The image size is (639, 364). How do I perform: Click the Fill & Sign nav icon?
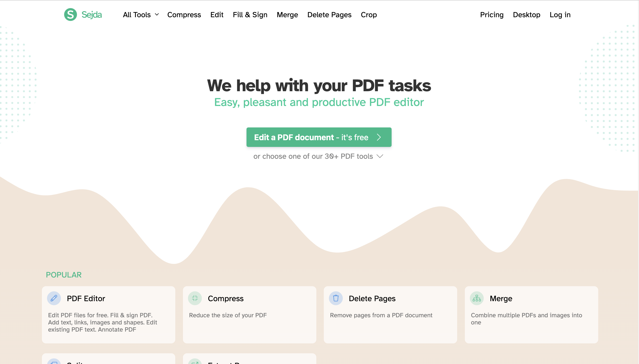click(x=250, y=15)
